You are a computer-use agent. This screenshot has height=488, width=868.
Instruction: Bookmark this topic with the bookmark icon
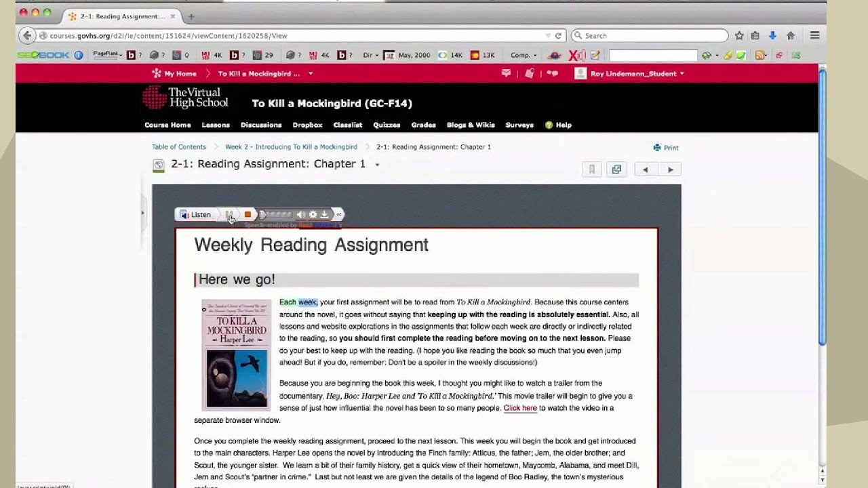pyautogui.click(x=591, y=169)
